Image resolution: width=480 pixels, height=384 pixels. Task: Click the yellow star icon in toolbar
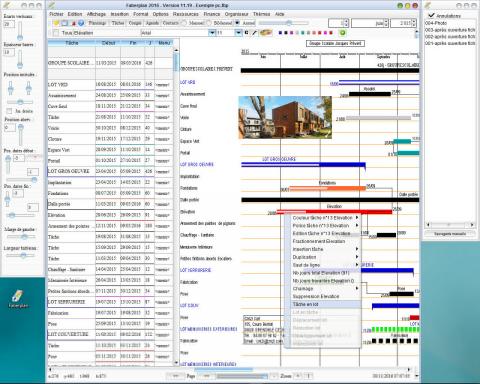57,23
